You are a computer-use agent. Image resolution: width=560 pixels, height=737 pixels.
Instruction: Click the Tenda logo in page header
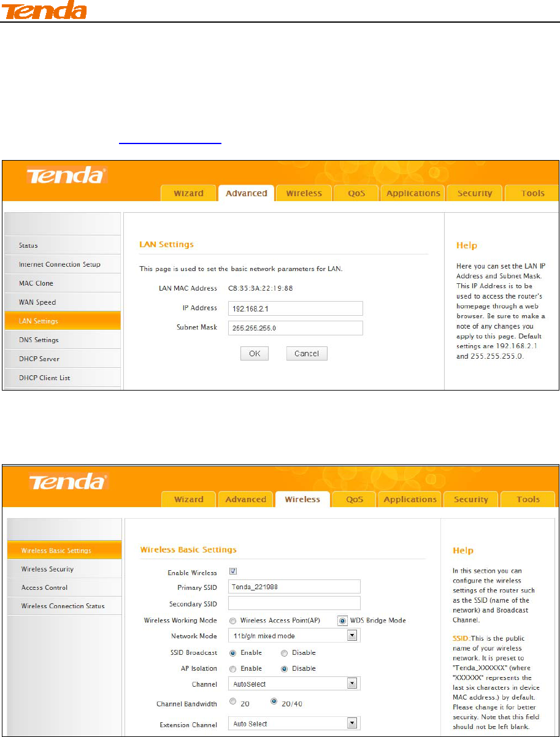coord(43,10)
